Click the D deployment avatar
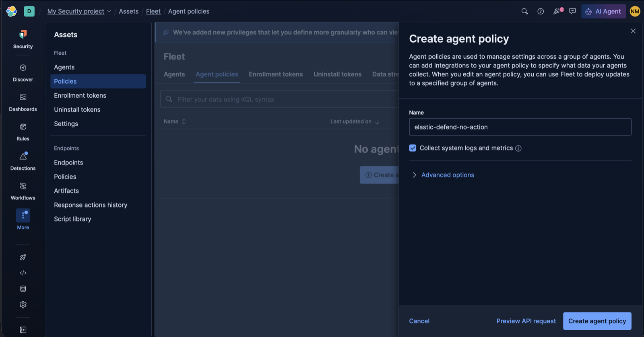Screen dimensions: 644x337 [29, 11]
